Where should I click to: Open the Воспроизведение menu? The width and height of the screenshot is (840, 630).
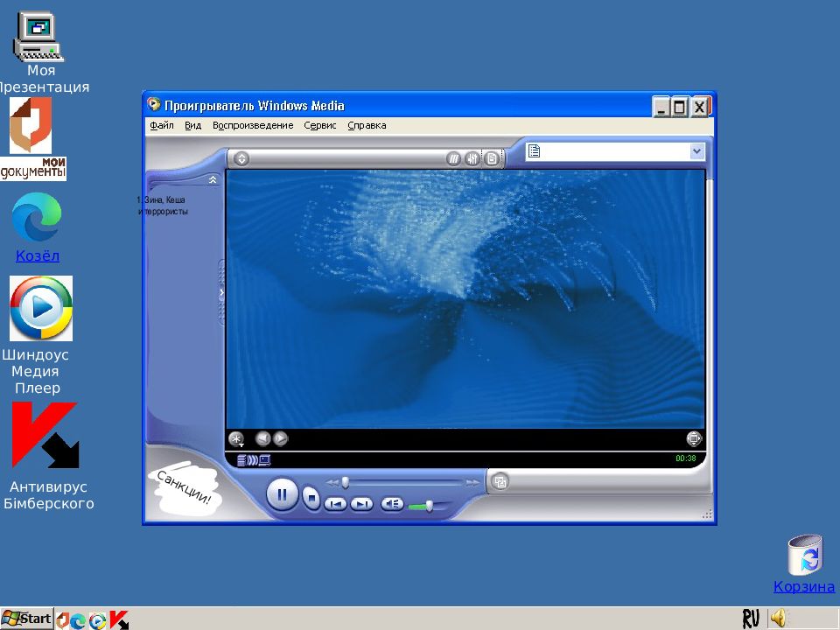(x=253, y=125)
